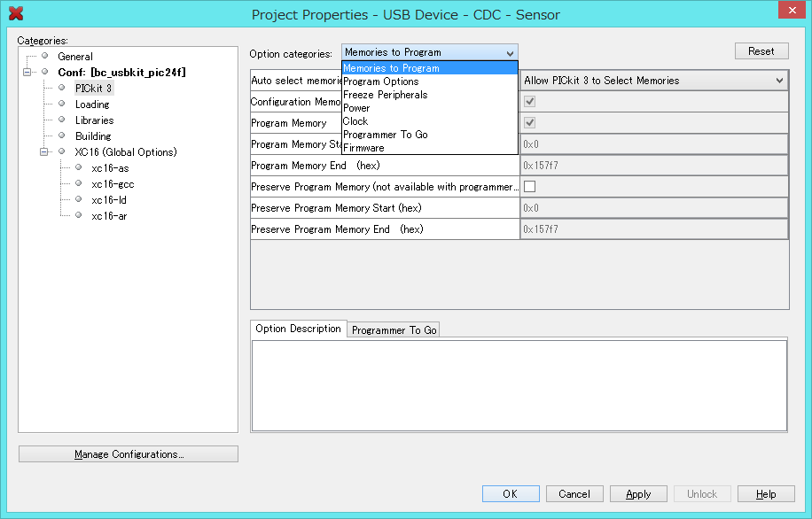Select xc16-ld linker options

click(108, 200)
